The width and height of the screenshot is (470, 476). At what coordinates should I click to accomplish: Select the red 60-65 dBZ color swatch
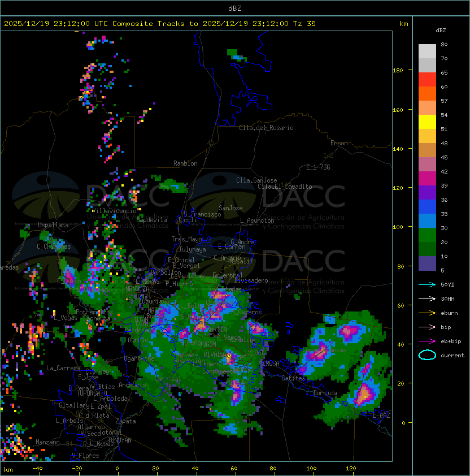(427, 80)
